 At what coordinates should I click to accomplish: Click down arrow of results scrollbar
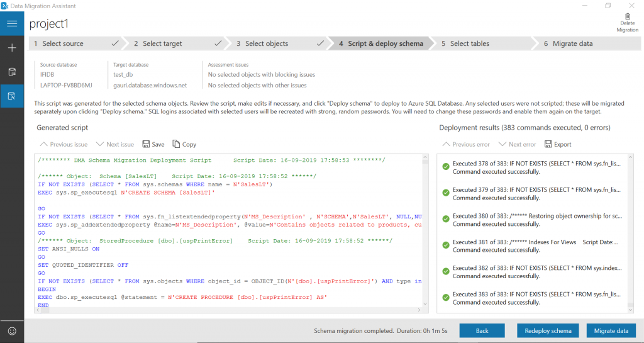(630, 310)
